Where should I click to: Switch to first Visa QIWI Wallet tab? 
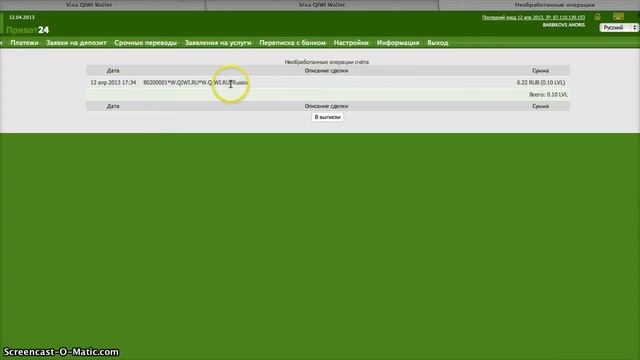[89, 5]
